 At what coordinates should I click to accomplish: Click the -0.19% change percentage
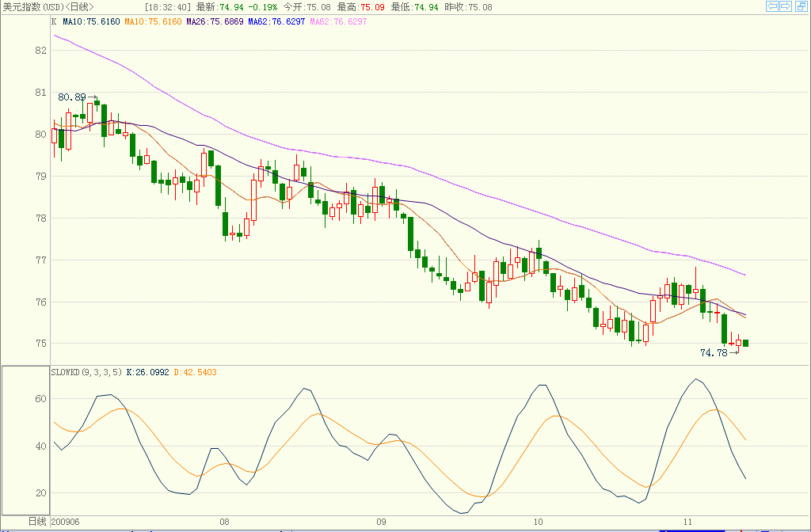point(263,7)
